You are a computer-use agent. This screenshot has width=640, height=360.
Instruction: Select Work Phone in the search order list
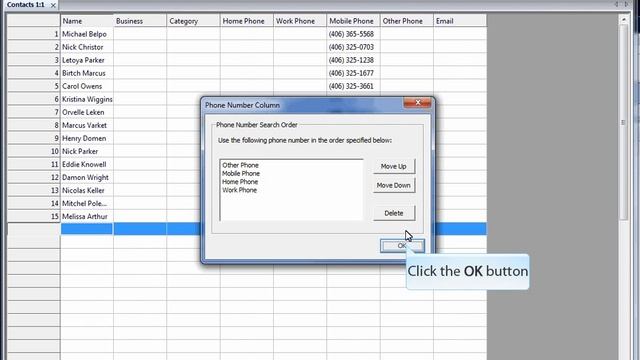(x=240, y=190)
